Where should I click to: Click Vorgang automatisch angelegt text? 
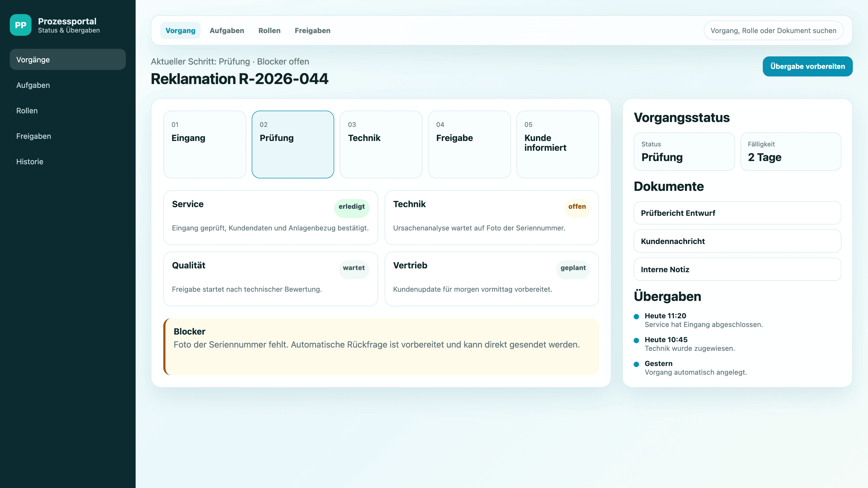pos(695,373)
